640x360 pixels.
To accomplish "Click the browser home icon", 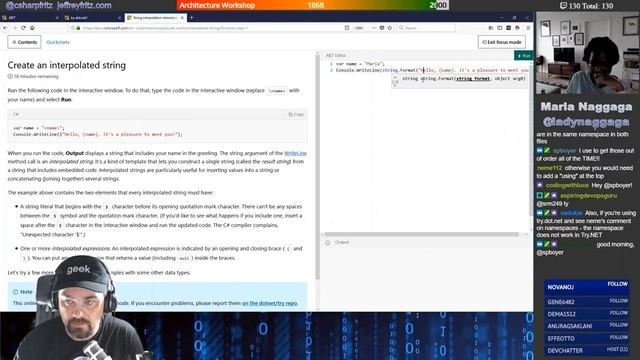I will click(x=32, y=28).
